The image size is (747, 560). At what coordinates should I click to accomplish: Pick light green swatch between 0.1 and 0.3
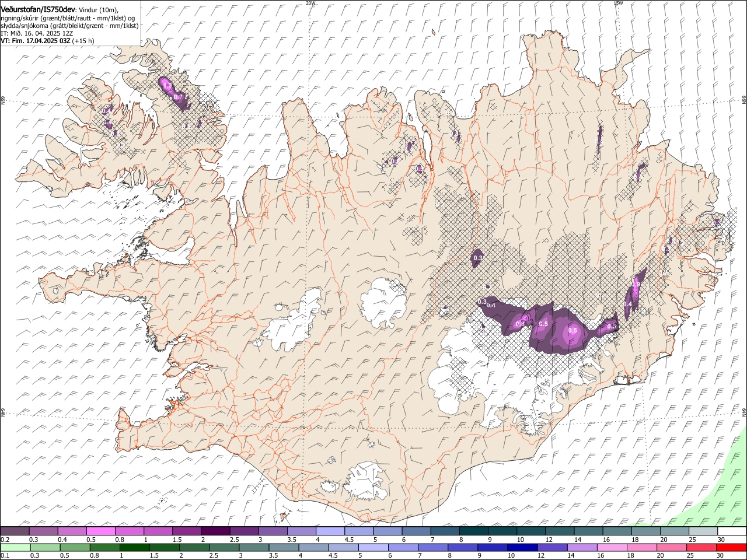(x=15, y=547)
